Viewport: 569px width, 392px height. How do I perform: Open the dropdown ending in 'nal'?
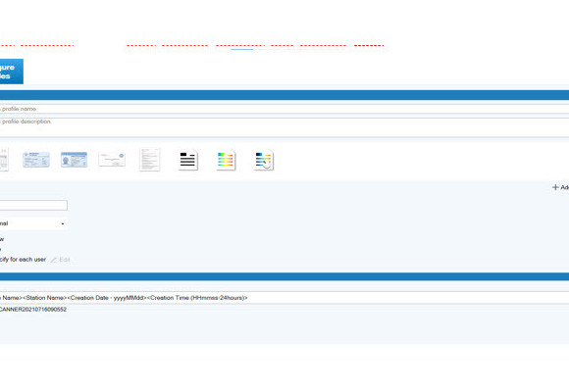[x=33, y=223]
